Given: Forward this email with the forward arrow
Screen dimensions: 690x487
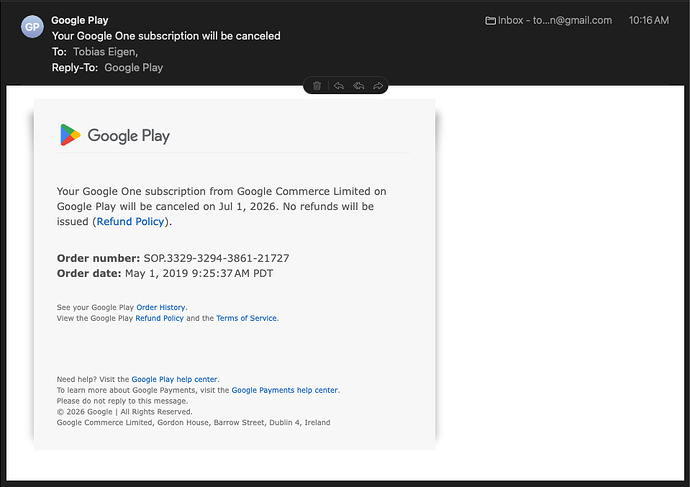Looking at the screenshot, I should coord(378,86).
